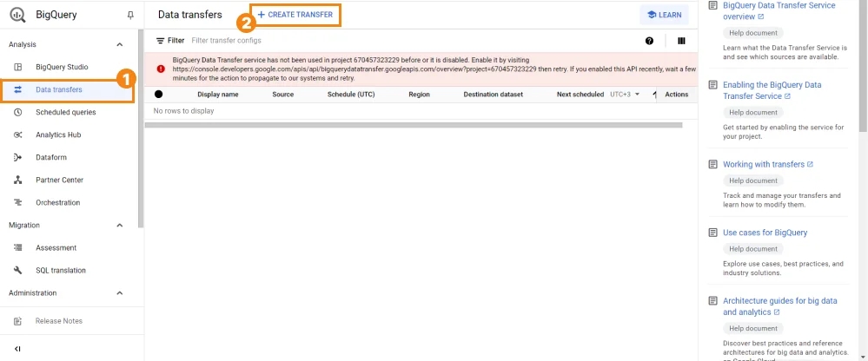Click the learn panel vertical scrollbar
The image size is (868, 361).
[864, 66]
